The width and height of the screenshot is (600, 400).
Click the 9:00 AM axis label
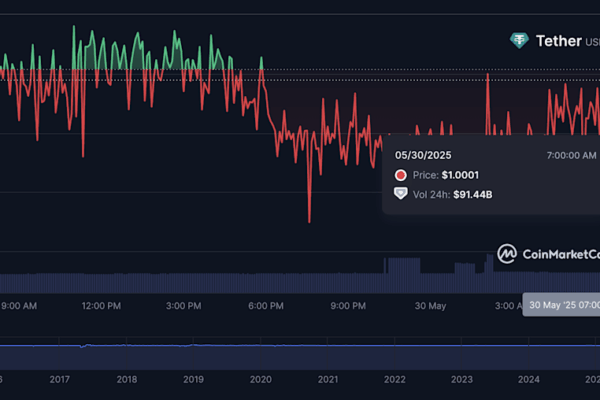(19, 306)
